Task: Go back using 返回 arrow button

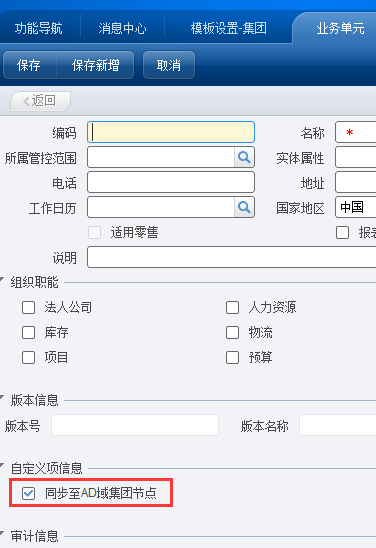Action: [x=41, y=101]
